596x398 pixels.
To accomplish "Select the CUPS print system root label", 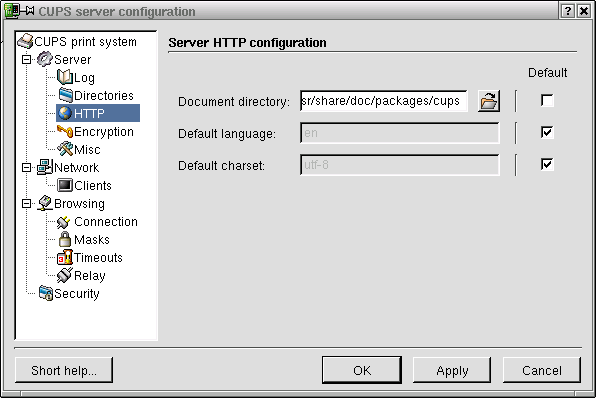I will (x=85, y=41).
